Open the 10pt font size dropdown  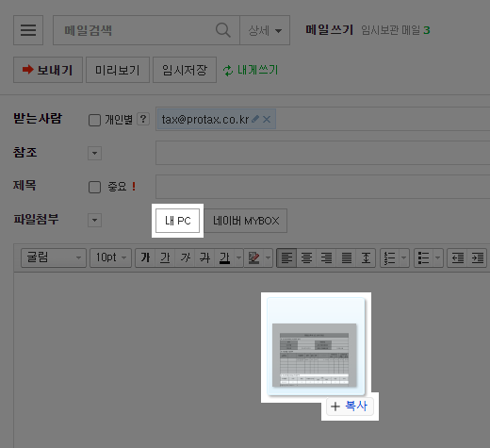[110, 257]
